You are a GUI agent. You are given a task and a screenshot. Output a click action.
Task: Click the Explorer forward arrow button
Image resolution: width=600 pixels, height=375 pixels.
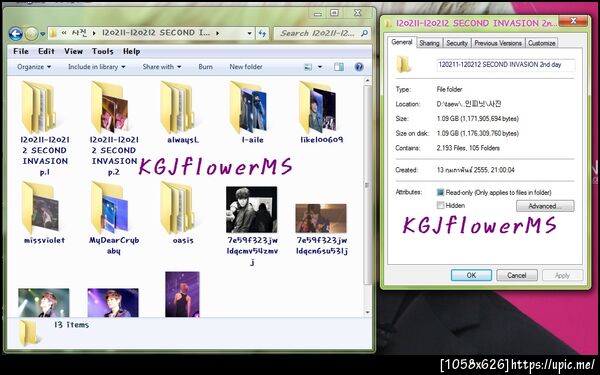pyautogui.click(x=31, y=34)
